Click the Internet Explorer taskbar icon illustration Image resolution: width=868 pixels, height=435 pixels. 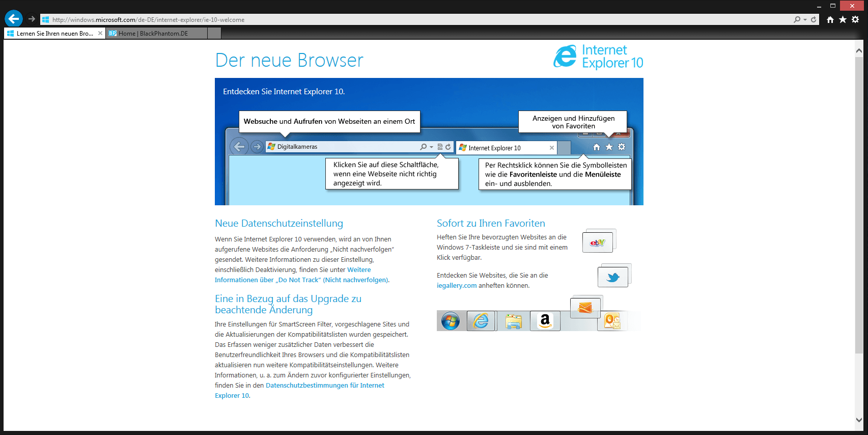point(481,321)
